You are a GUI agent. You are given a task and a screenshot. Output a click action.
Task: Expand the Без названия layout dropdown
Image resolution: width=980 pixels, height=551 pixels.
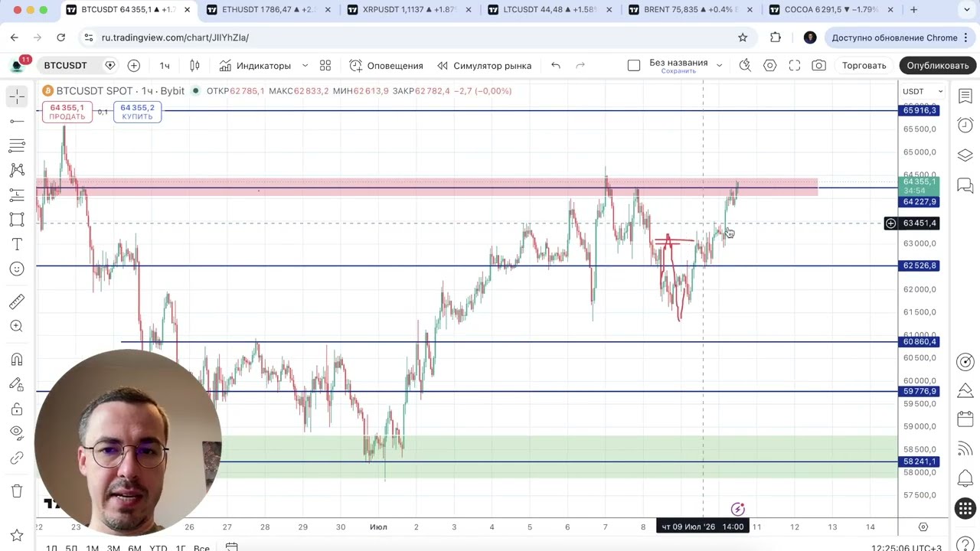pyautogui.click(x=719, y=65)
